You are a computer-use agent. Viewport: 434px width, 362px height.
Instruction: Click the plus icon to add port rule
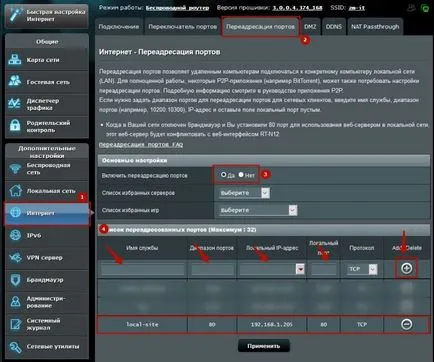pyautogui.click(x=406, y=268)
